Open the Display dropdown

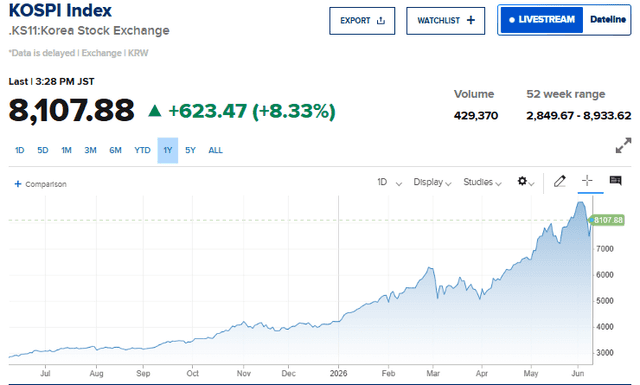[x=432, y=182]
